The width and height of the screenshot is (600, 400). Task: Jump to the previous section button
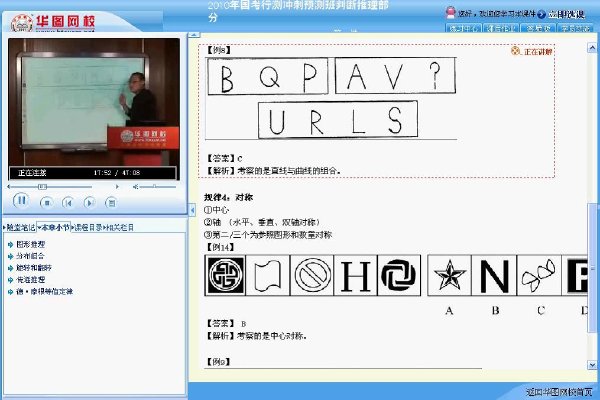pos(68,202)
